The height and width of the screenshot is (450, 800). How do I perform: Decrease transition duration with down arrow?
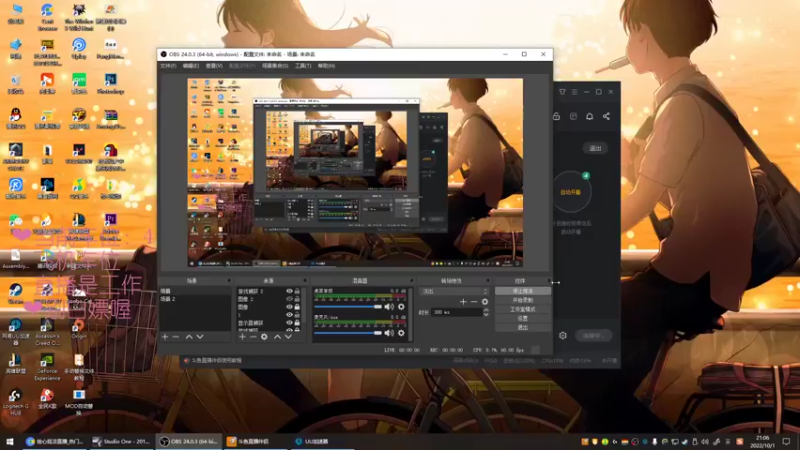click(x=486, y=314)
